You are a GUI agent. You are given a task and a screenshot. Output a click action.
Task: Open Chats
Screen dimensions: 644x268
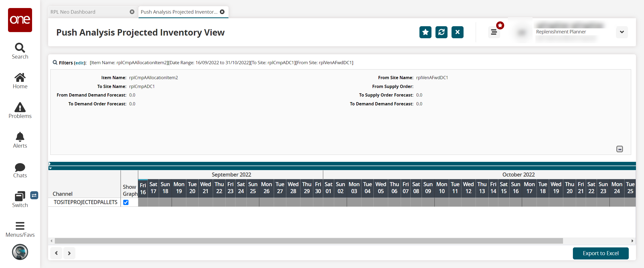point(20,170)
